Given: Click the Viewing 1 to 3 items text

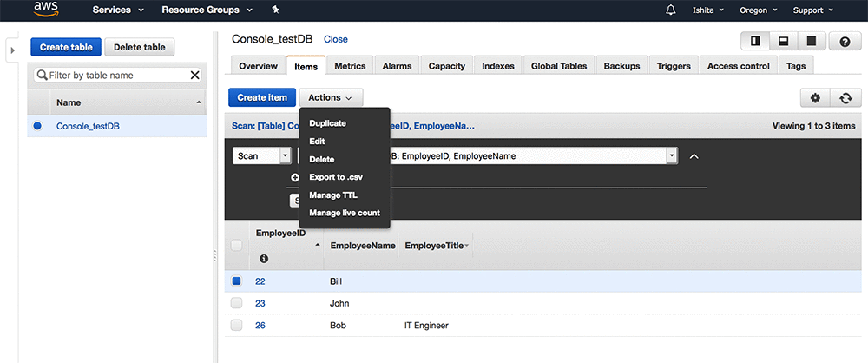Looking at the screenshot, I should pos(814,126).
